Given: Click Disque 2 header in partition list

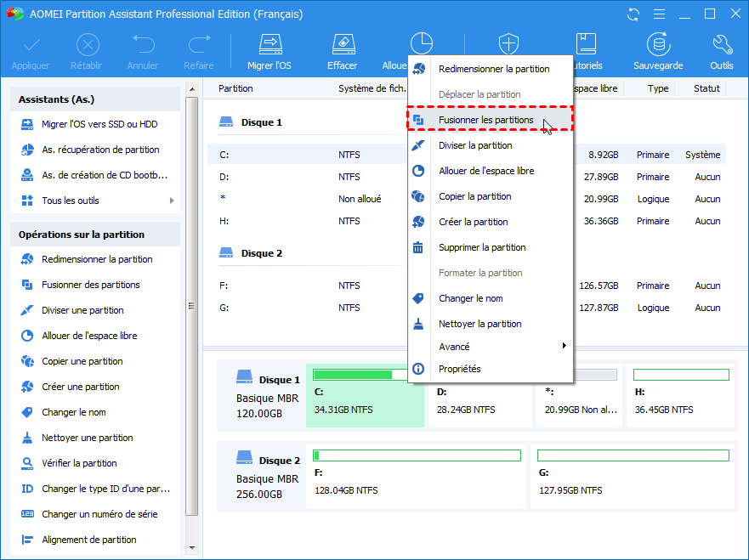Looking at the screenshot, I should point(251,253).
